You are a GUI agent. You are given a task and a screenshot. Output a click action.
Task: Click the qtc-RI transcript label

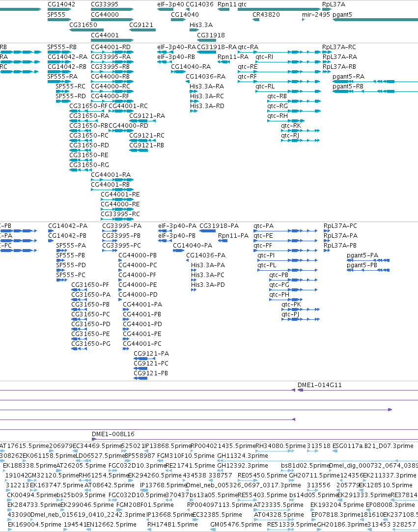pyautogui.click(x=264, y=56)
